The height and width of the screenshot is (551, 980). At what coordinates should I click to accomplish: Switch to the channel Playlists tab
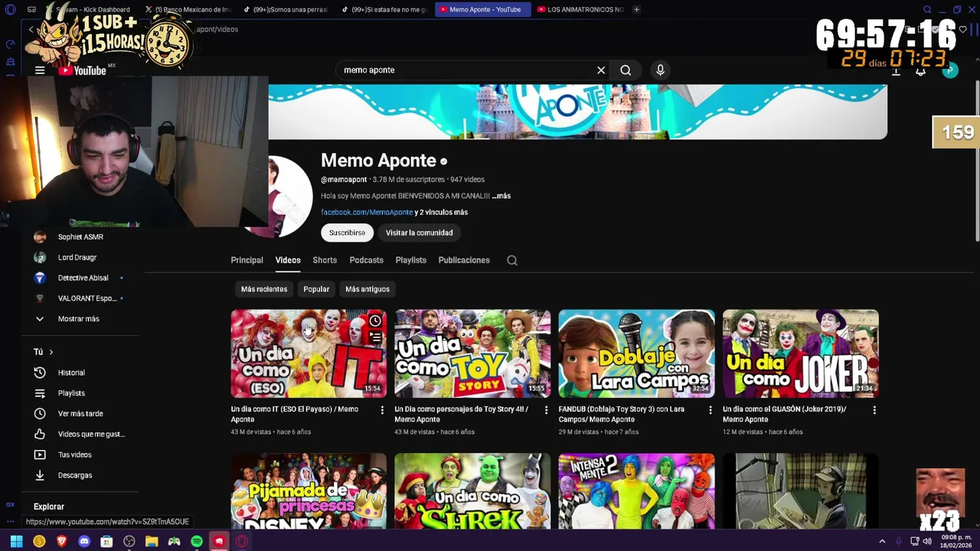pyautogui.click(x=410, y=260)
